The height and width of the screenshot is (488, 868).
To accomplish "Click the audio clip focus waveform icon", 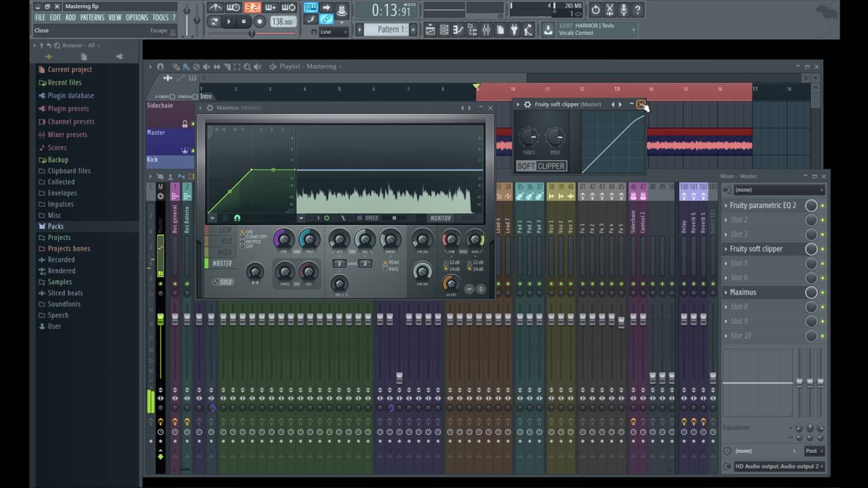I will tap(167, 78).
